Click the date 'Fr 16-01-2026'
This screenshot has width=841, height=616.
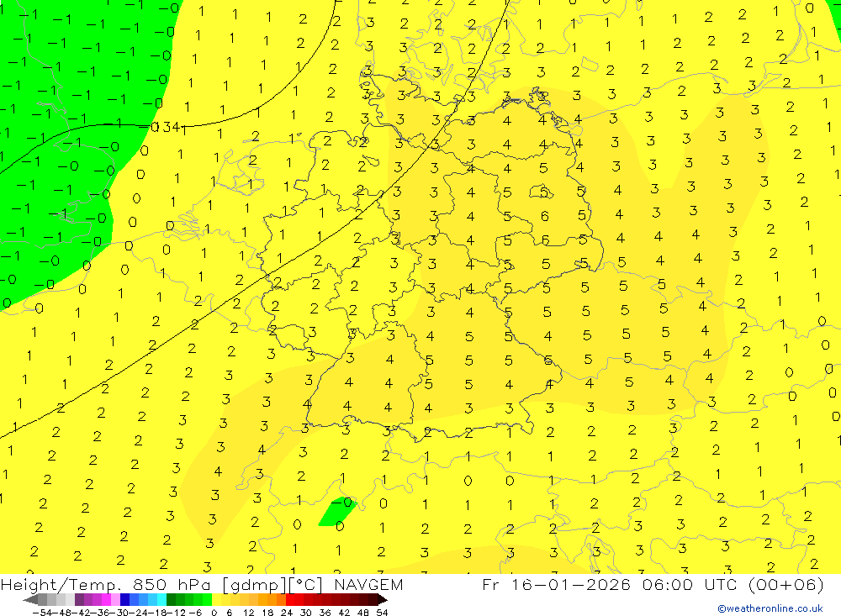[557, 584]
